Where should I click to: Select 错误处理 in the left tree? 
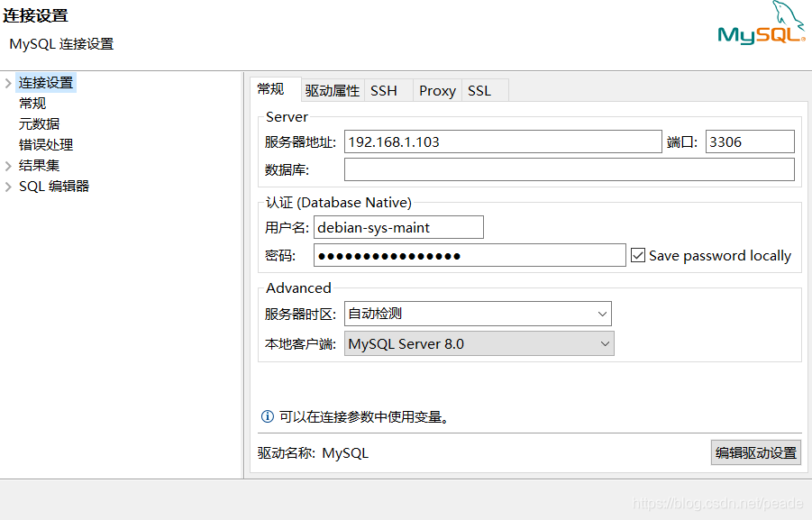(x=46, y=145)
